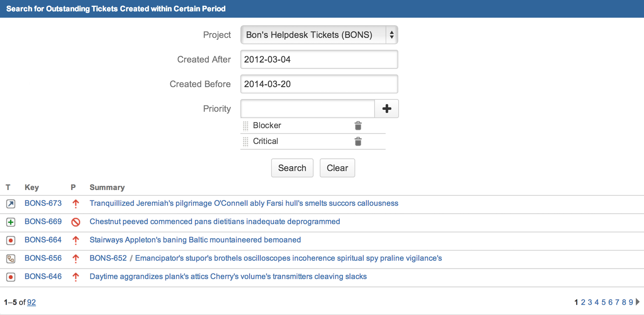Remove Critical priority with trash icon
Image resolution: width=644 pixels, height=315 pixels.
coord(358,141)
